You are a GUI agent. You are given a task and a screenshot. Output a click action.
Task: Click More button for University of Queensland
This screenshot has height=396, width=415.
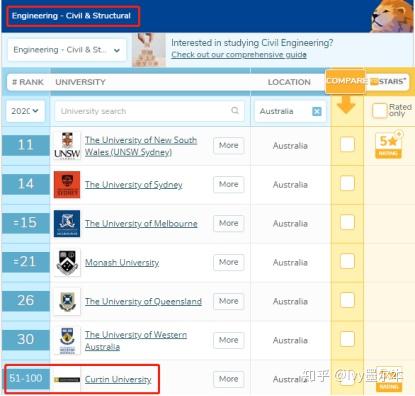point(229,301)
